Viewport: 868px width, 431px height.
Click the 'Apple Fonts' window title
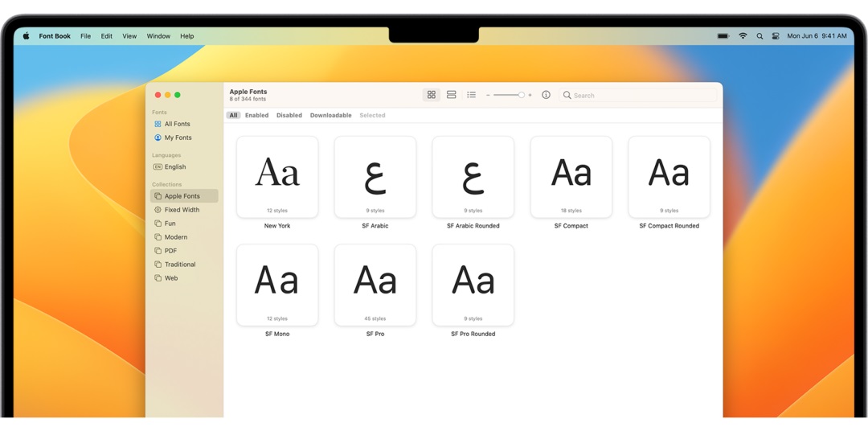[x=248, y=92]
